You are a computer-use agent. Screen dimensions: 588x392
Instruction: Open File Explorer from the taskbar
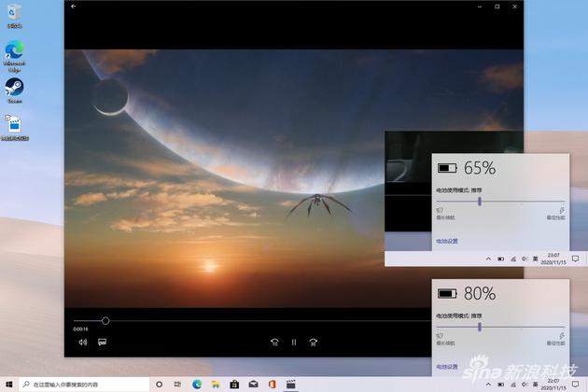click(216, 384)
